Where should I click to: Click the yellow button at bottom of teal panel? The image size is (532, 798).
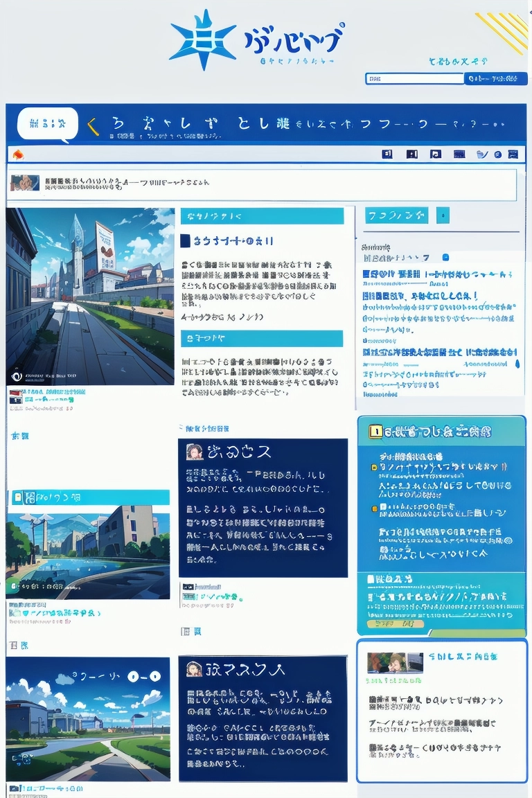point(396,623)
